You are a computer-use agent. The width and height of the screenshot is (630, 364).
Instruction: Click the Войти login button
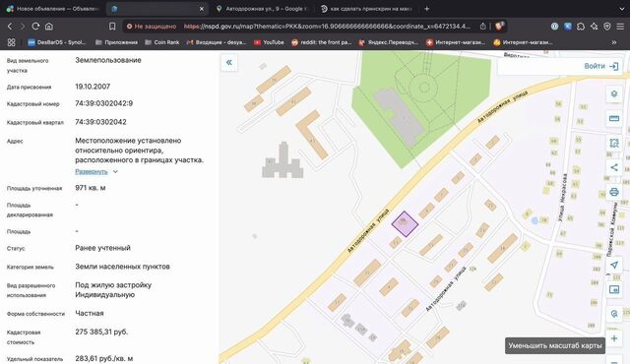(601, 66)
